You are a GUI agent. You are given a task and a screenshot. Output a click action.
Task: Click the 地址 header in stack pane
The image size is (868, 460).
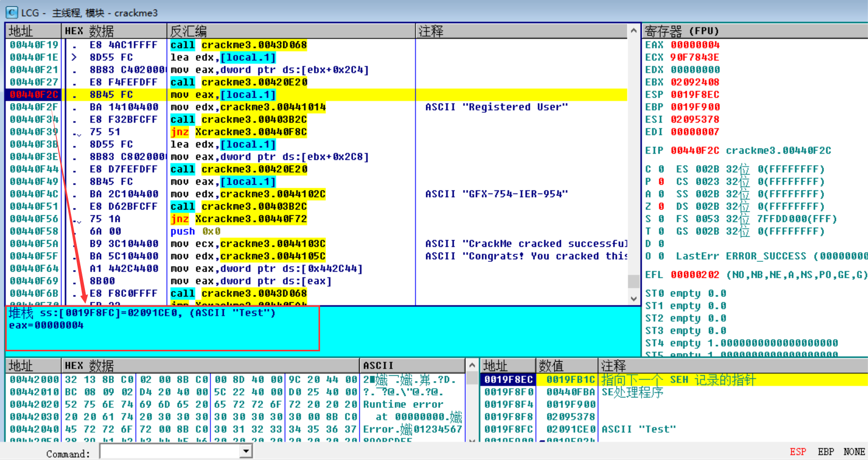click(508, 365)
